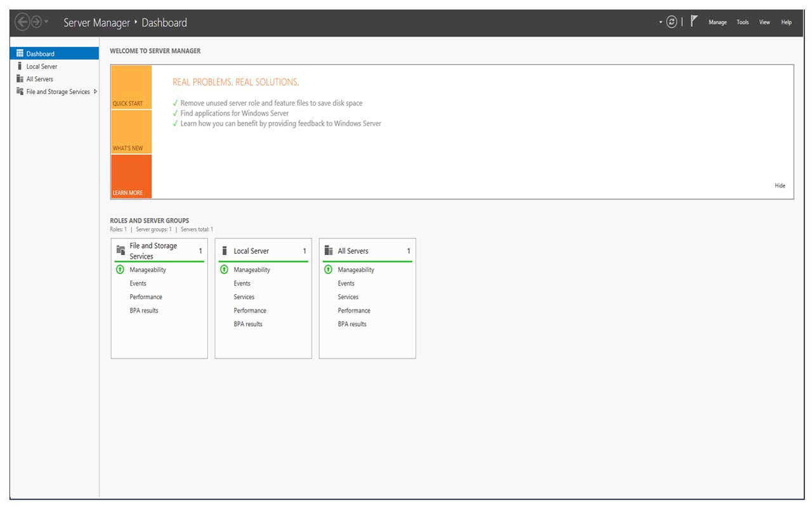Open BPA results in Local Server tile
The image size is (812, 508).
[248, 324]
